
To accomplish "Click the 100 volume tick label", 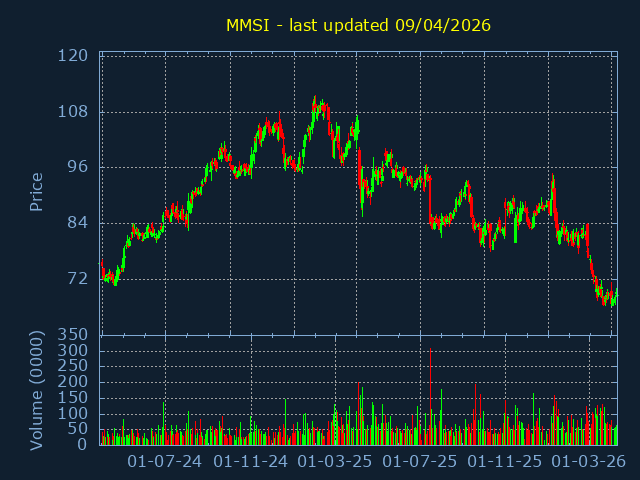I will (73, 413).
